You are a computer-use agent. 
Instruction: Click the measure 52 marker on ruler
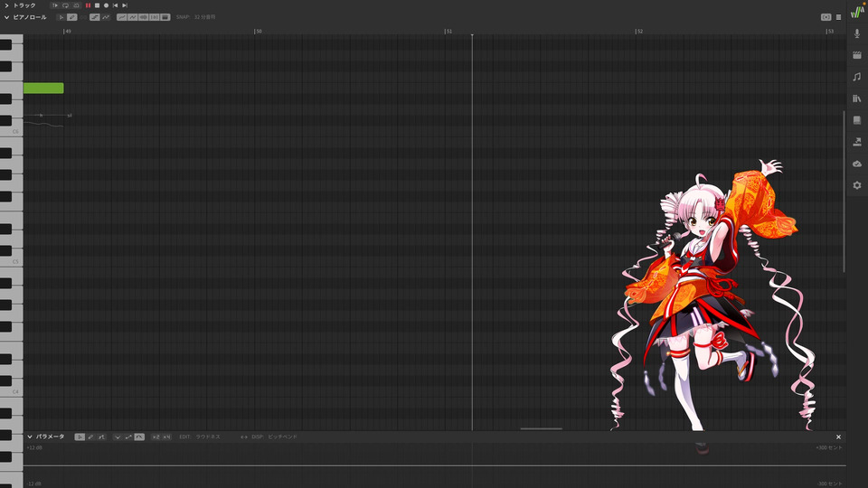[639, 31]
